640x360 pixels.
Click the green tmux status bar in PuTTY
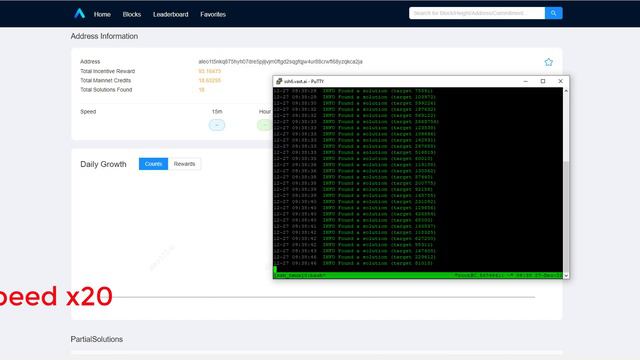click(418, 276)
